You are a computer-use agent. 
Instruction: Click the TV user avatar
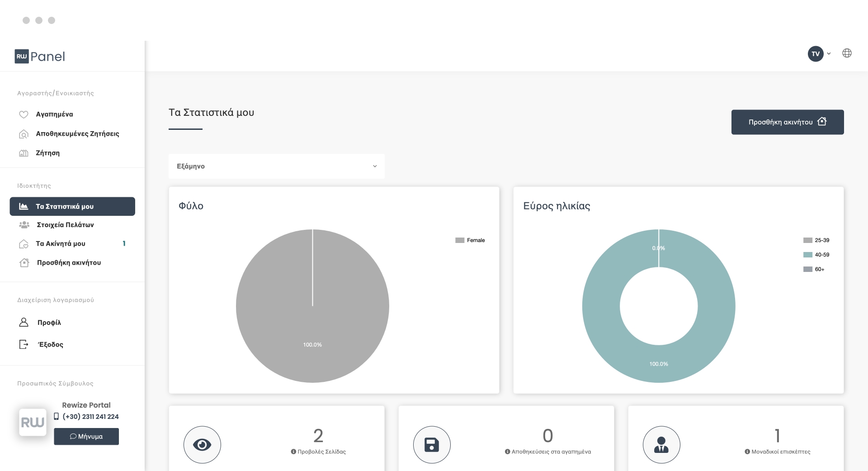pos(816,54)
